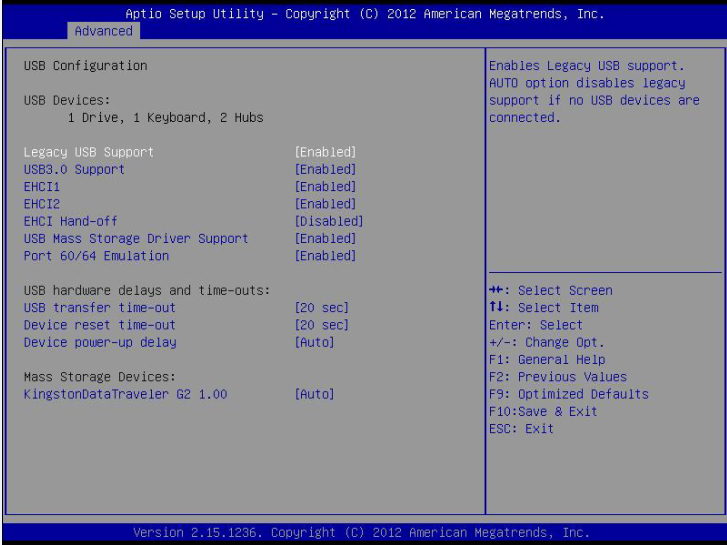
Task: Select KingstonDataTraveler G2 1.00 device entry
Action: (125, 394)
